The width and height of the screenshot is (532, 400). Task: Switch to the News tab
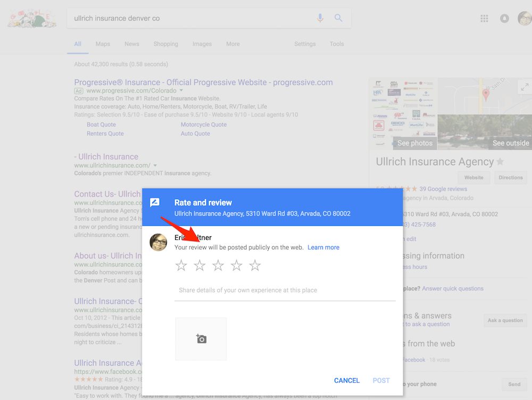tap(131, 44)
